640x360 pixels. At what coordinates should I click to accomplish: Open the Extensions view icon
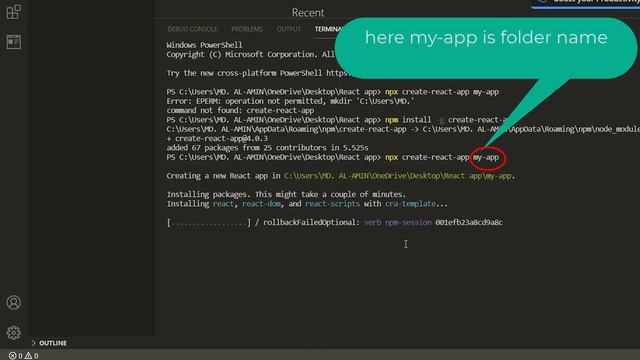(x=13, y=12)
